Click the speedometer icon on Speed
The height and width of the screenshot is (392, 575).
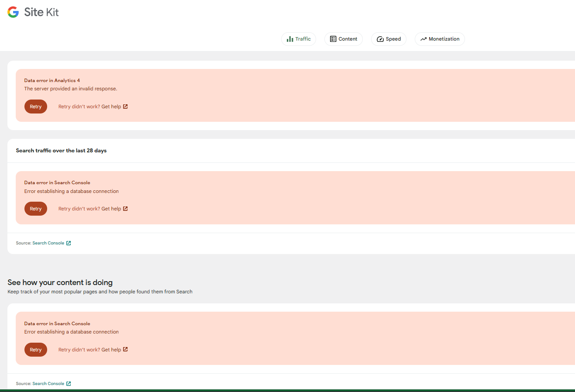[380, 39]
